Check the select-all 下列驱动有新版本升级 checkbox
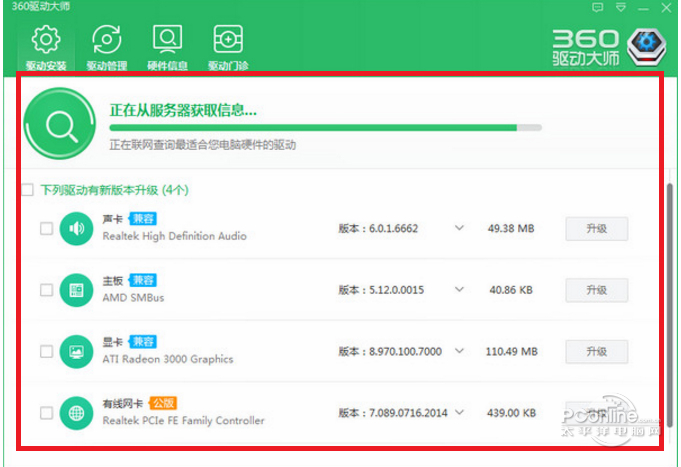681x467 pixels. coord(27,190)
